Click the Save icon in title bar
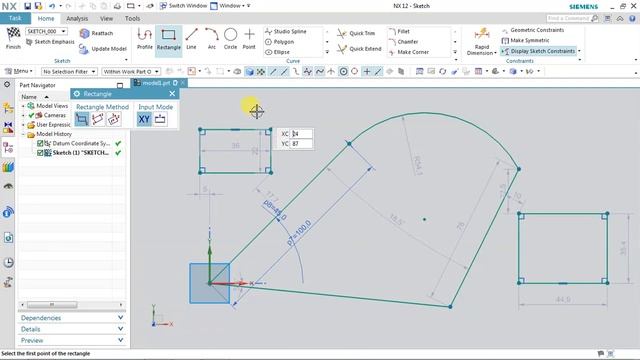Viewport: 640px width, 360px height. 27,6
